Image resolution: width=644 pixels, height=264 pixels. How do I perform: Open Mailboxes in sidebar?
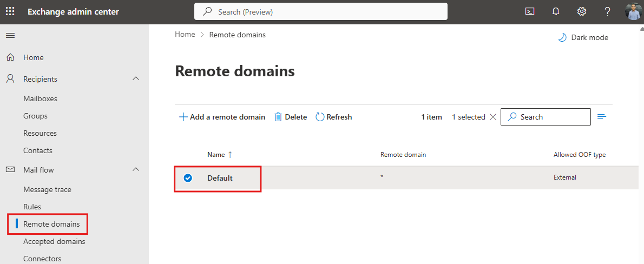pyautogui.click(x=40, y=98)
